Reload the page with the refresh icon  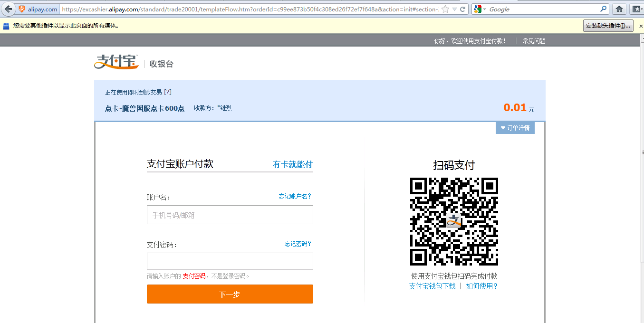pyautogui.click(x=463, y=9)
